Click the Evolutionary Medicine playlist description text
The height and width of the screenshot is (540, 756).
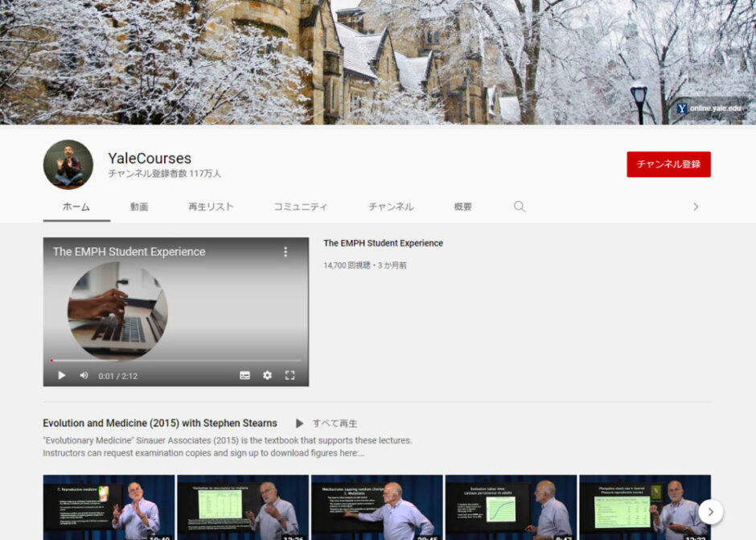pyautogui.click(x=228, y=447)
